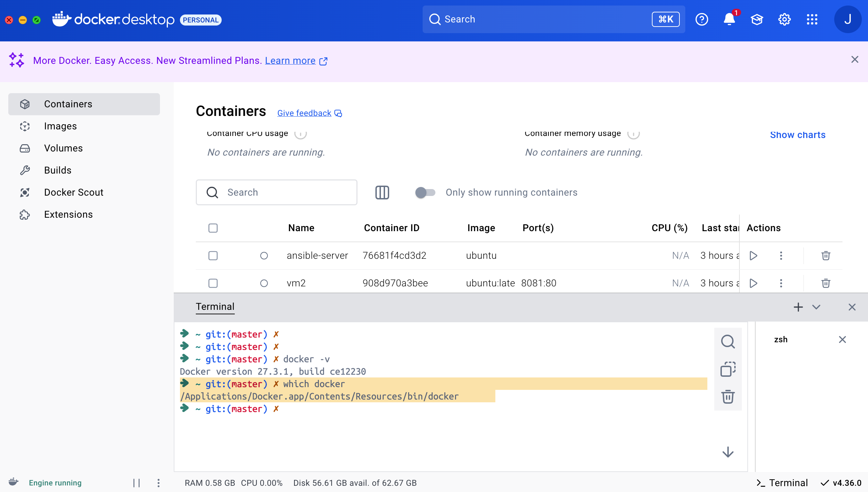The image size is (868, 492).
Task: Open the vm2 row more actions menu
Action: tap(781, 283)
